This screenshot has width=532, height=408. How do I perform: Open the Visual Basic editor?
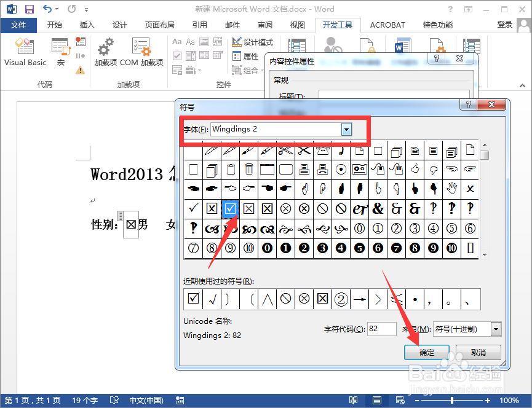(x=25, y=52)
